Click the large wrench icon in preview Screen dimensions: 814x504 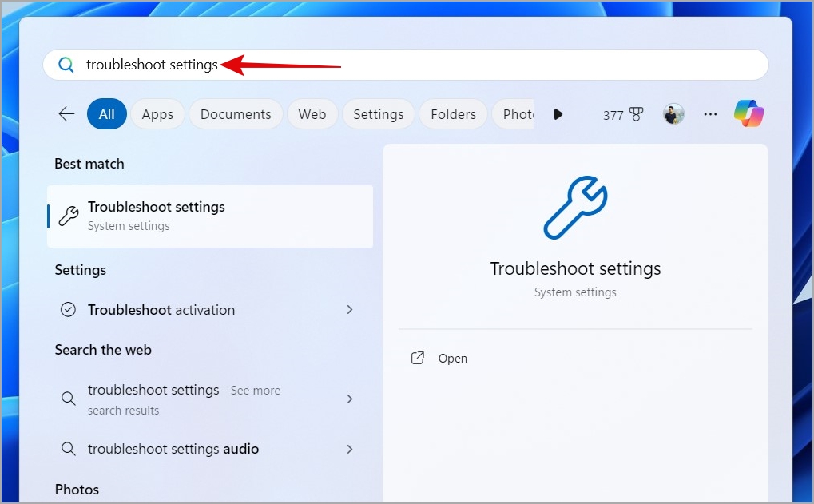click(x=575, y=208)
